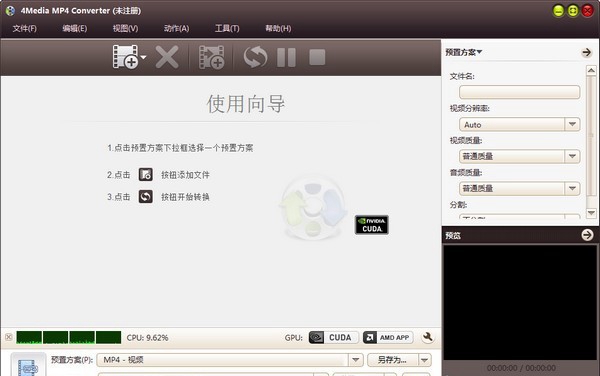This screenshot has height=376, width=600.
Task: Toggle AMD APP GPU acceleration
Action: [388, 337]
